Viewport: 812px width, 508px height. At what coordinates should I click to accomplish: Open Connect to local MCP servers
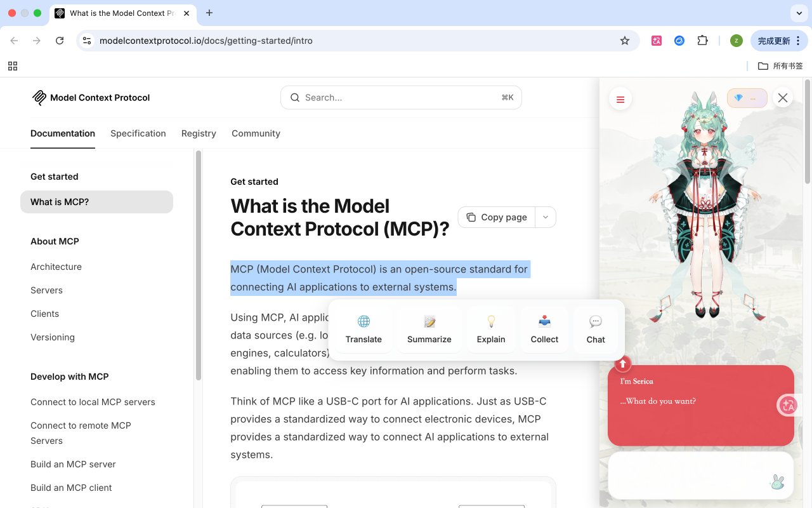pos(93,402)
